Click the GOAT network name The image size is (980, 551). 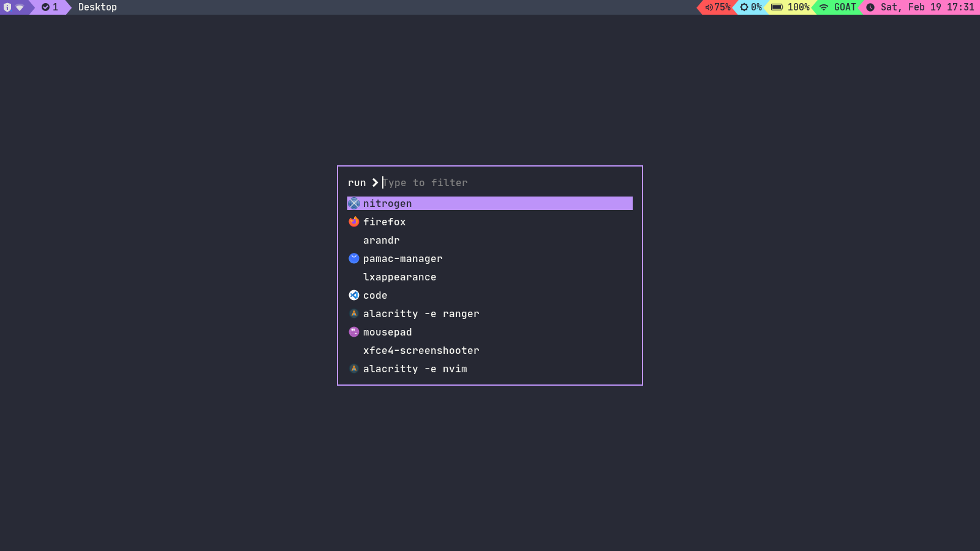[x=845, y=7]
